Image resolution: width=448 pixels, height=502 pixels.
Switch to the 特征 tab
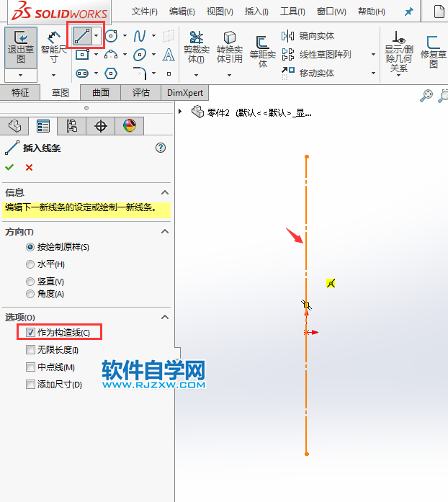(20, 92)
